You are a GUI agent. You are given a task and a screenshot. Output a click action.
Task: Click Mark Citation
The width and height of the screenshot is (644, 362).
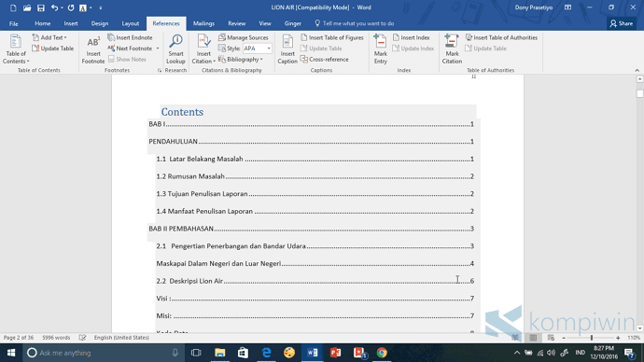(452, 49)
